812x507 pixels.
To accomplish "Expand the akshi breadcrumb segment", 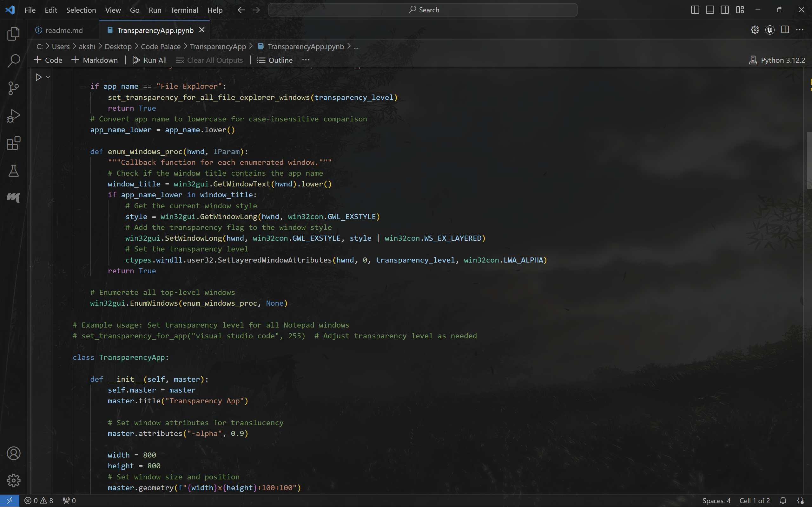I will coord(87,47).
